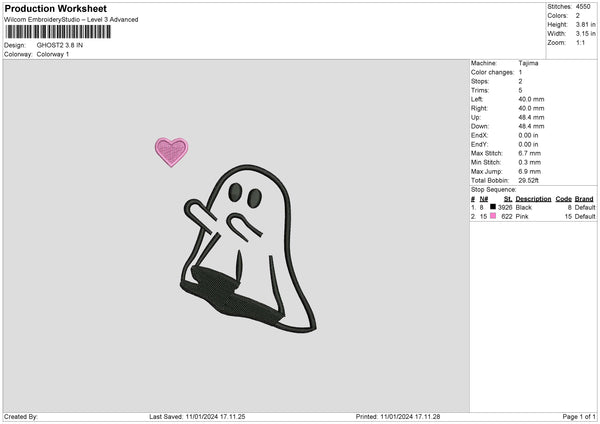Image resolution: width=600 pixels, height=424 pixels.
Task: Click the Max Jump value 6.9 mm
Action: tap(530, 171)
